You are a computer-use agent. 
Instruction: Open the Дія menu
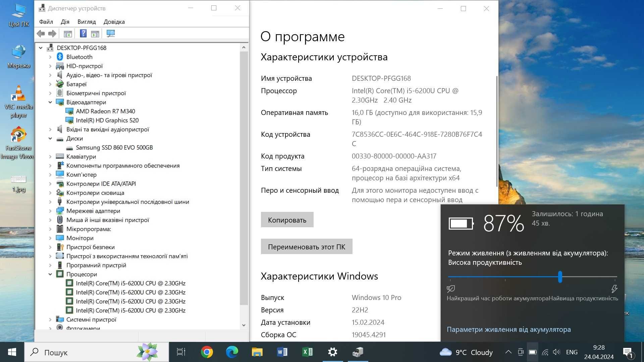[x=65, y=22]
